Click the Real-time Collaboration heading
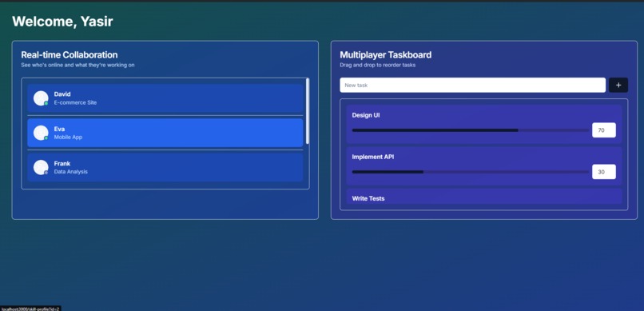The width and height of the screenshot is (644, 311). coord(70,54)
